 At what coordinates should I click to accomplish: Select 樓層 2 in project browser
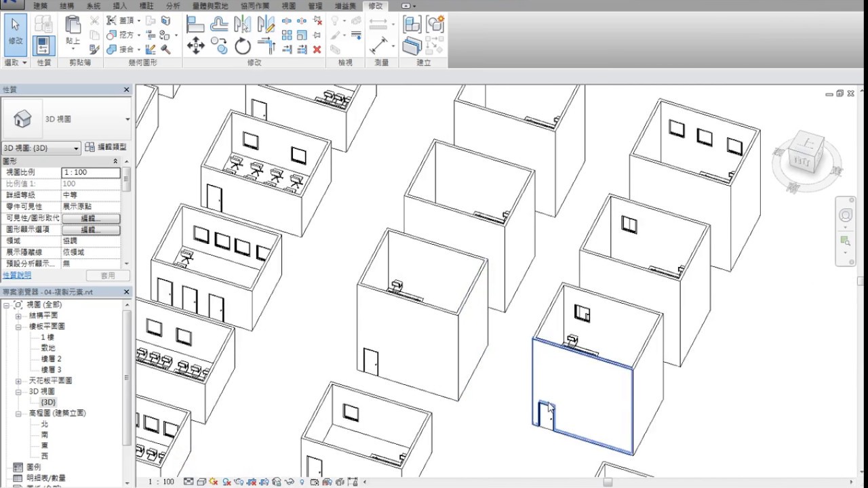click(x=52, y=359)
